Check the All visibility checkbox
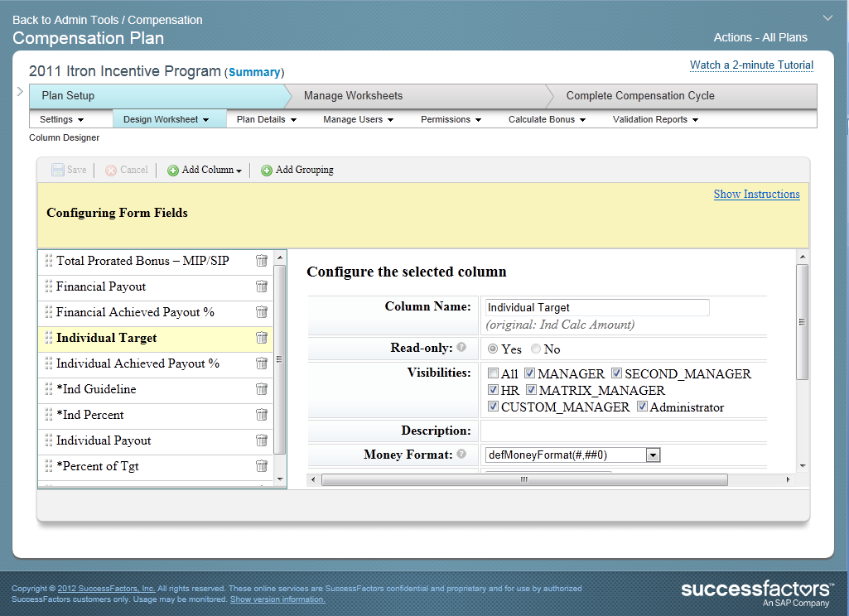849x616 pixels. pyautogui.click(x=494, y=373)
